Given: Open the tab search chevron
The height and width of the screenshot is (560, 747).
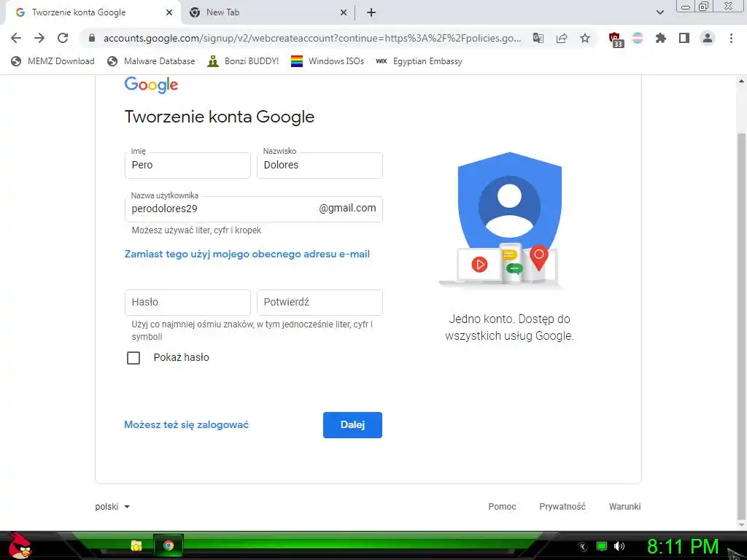Looking at the screenshot, I should [659, 12].
